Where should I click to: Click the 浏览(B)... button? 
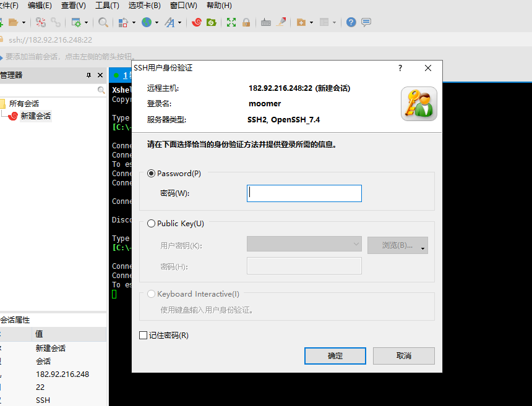[x=398, y=245]
